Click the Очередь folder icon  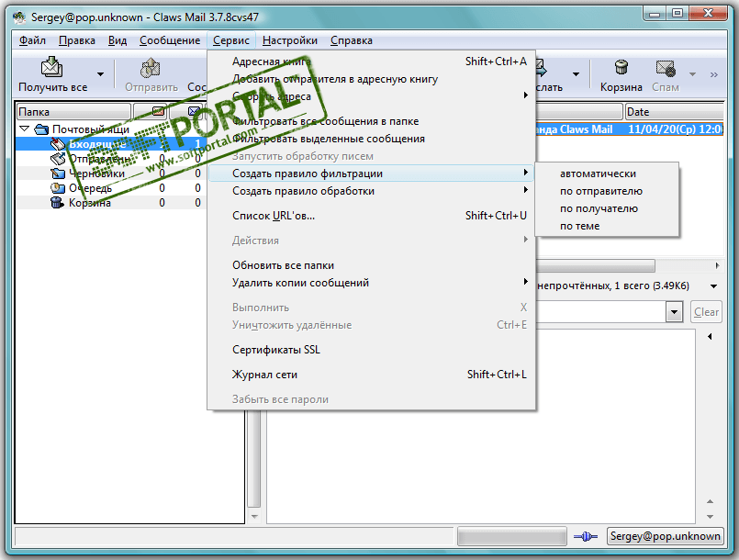point(58,188)
